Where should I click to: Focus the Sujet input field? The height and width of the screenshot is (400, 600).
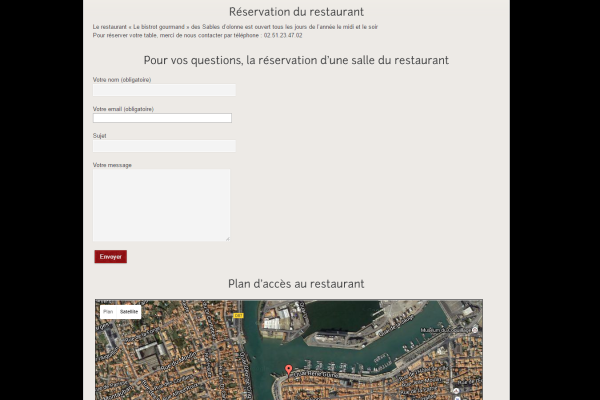coord(164,146)
